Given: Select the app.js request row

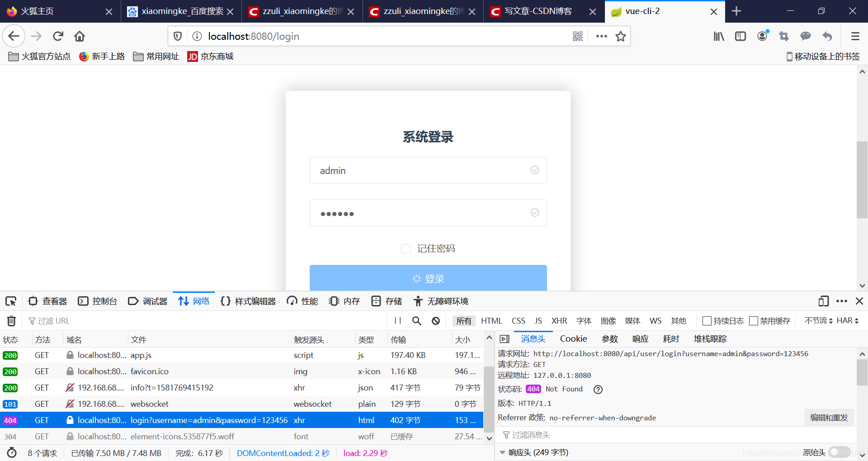Looking at the screenshot, I should (241, 355).
